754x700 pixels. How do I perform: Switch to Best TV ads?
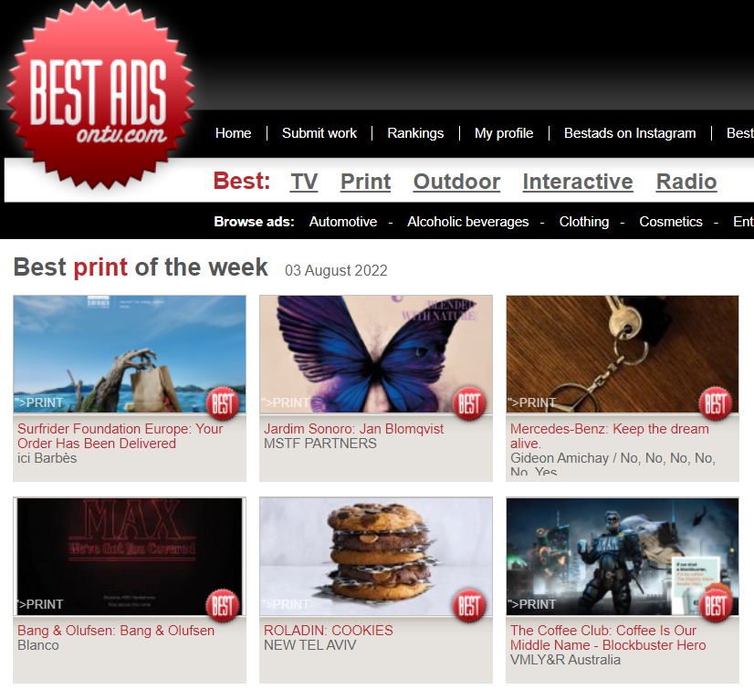(x=304, y=182)
